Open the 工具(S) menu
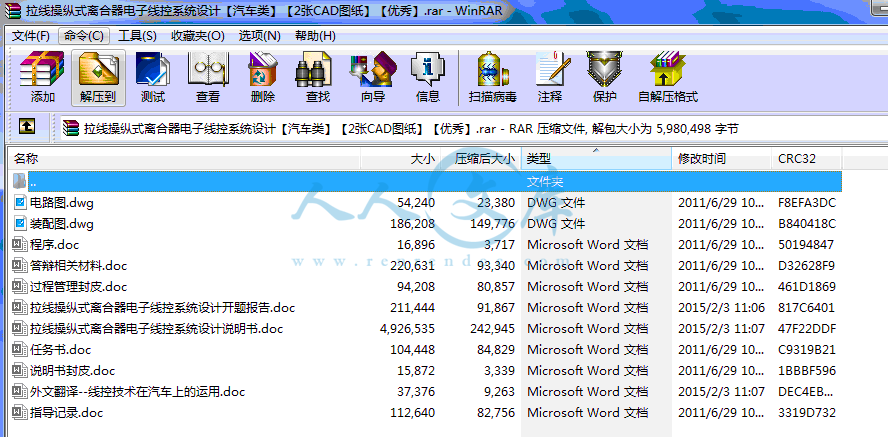This screenshot has width=888, height=437. [x=137, y=36]
